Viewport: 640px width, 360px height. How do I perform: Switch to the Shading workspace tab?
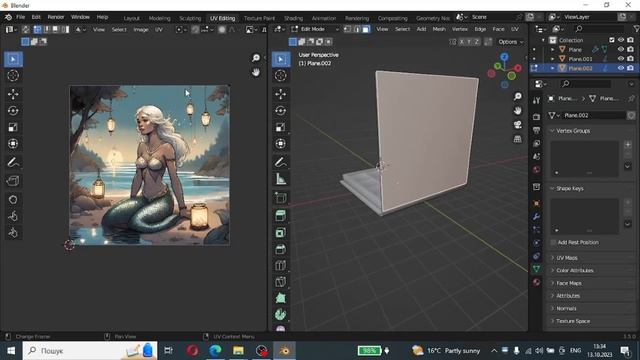[293, 18]
